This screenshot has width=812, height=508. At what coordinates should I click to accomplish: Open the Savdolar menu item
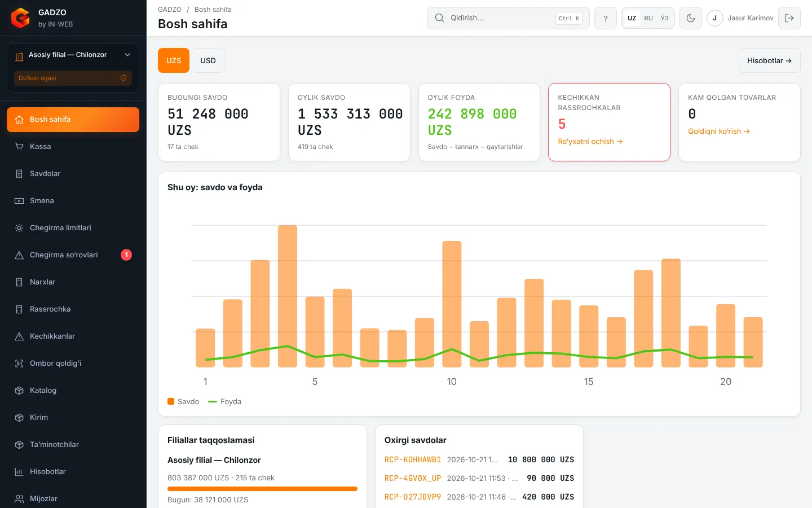(x=73, y=174)
